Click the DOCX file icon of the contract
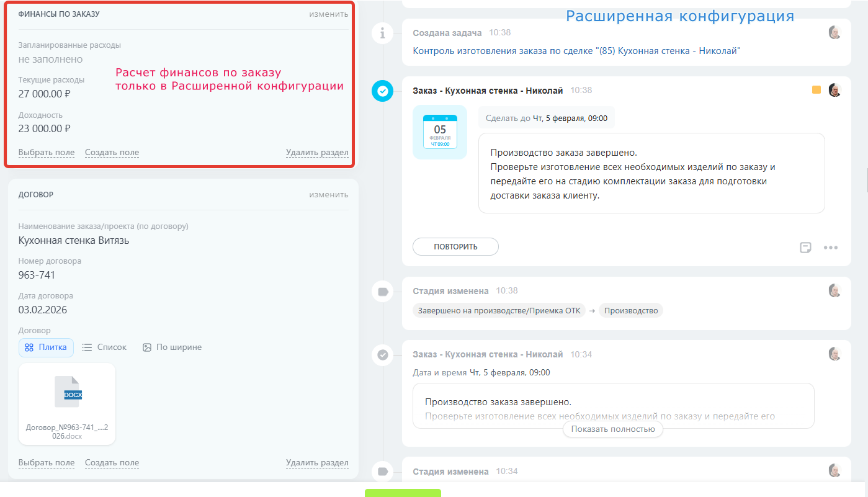 68,392
